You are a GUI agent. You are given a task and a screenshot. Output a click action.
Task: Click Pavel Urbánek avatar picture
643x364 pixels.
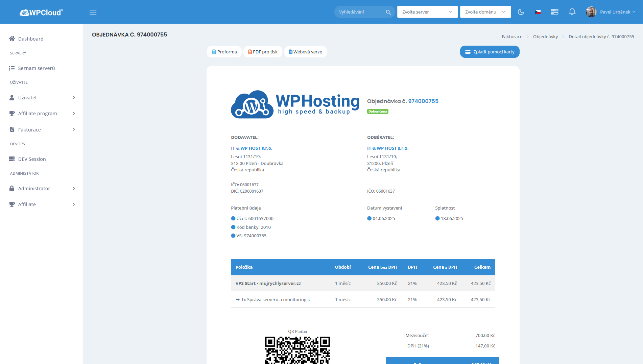pyautogui.click(x=591, y=12)
